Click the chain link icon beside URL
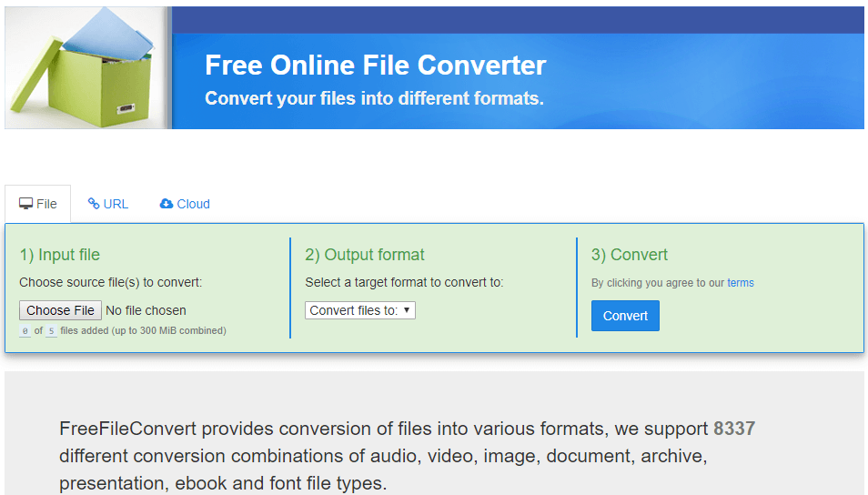868x495 pixels. point(94,204)
